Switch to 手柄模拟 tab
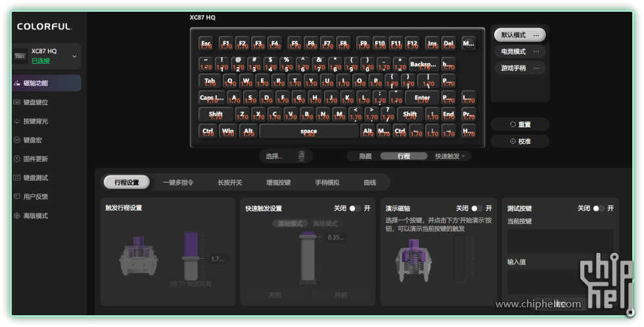644x327 pixels. pos(327,183)
